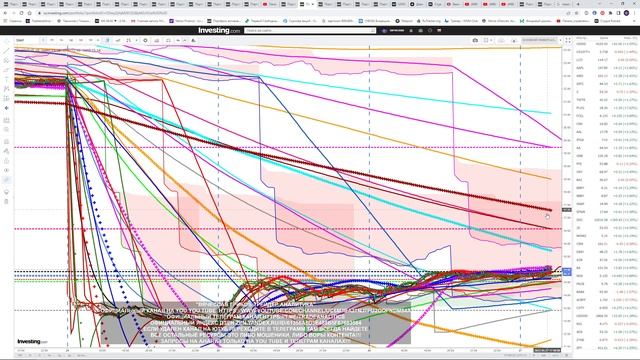Reload the page with browser refresh icon
640x360 pixels.
pos(21,13)
